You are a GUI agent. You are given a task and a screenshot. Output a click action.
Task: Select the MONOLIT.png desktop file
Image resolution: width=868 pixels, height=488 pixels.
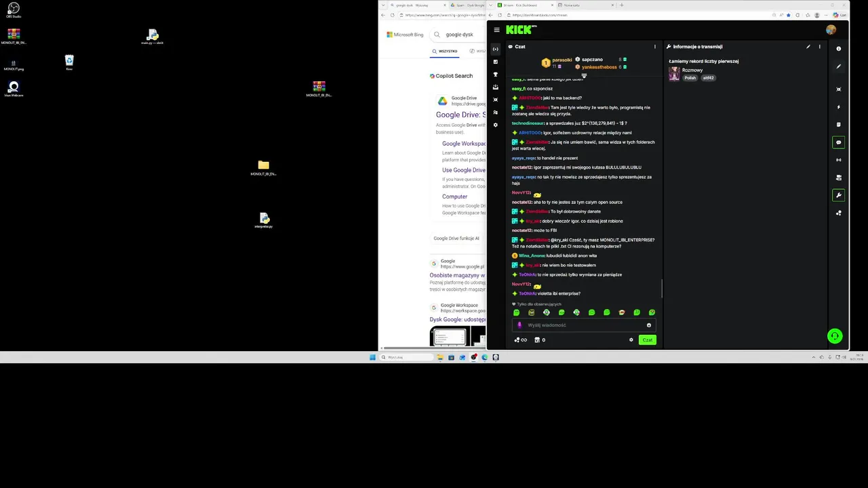click(x=14, y=65)
